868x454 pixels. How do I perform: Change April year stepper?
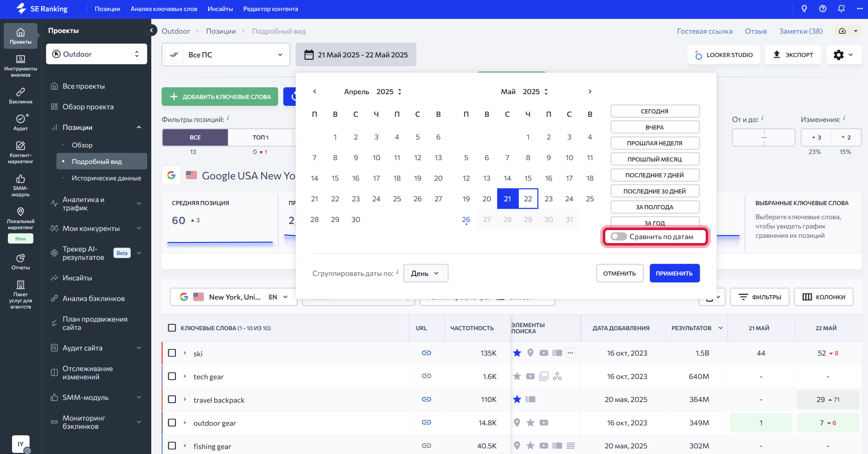[x=400, y=92]
